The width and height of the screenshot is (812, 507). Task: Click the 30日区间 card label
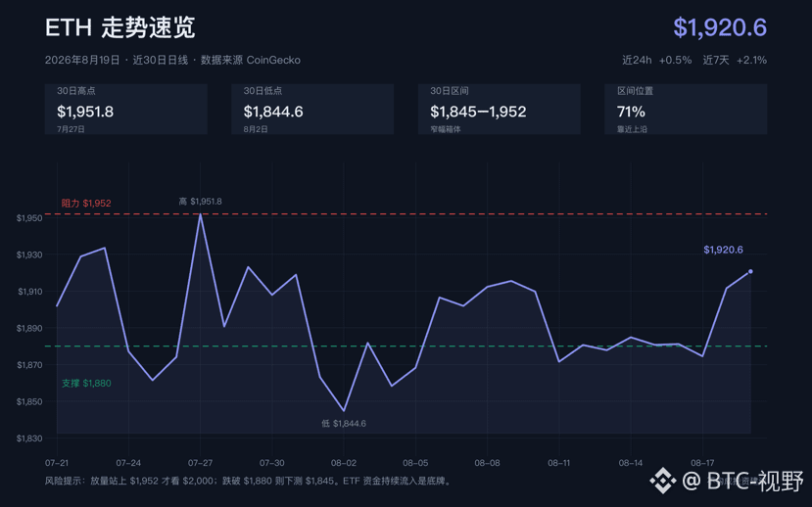click(449, 91)
